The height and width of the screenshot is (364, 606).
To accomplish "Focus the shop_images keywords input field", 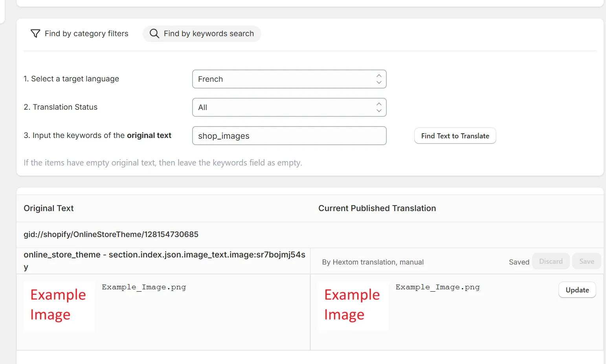I will point(289,136).
